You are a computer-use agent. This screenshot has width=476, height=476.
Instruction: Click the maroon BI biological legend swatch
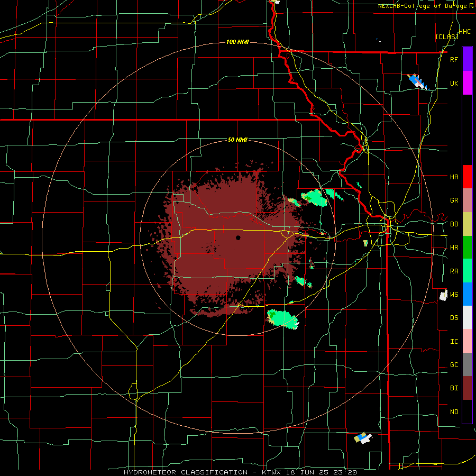[467, 388]
